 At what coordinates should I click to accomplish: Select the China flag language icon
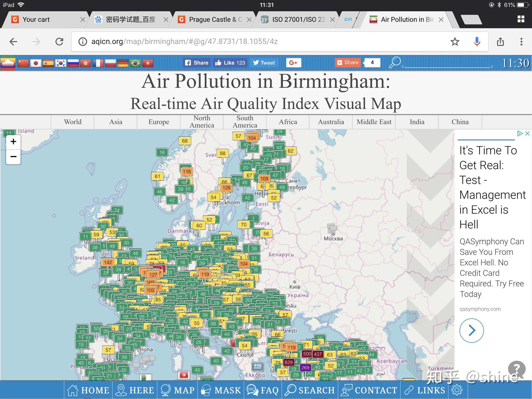[23, 63]
